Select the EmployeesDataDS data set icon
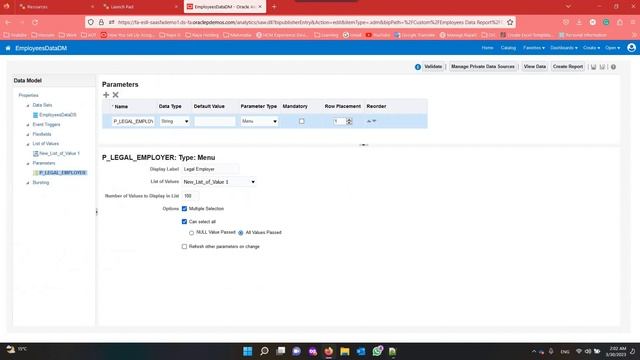640x360 pixels. 36,115
